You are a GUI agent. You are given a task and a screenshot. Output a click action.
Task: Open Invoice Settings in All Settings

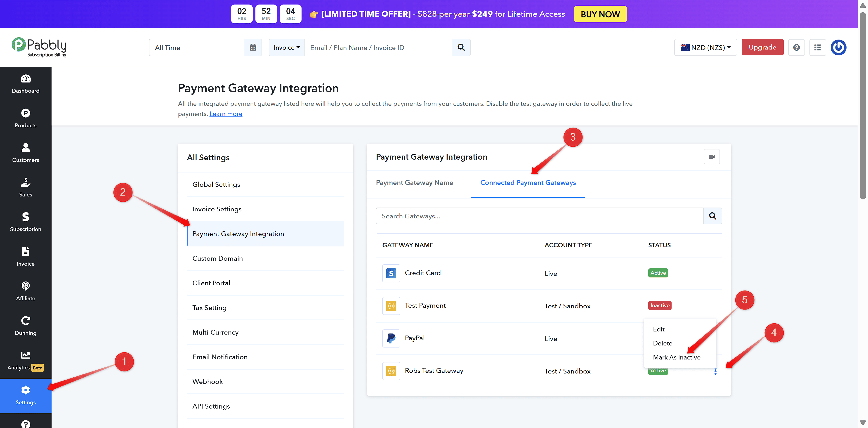point(266,209)
